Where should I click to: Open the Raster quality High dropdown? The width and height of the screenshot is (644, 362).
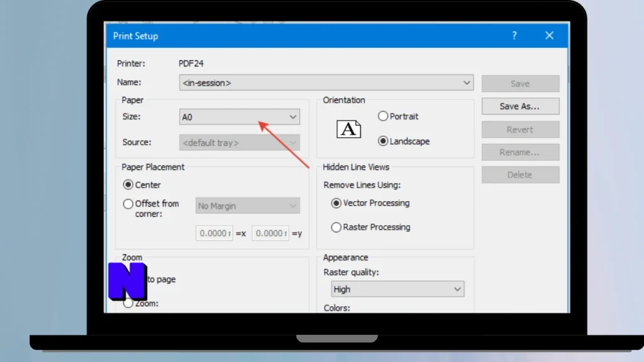[x=397, y=289]
